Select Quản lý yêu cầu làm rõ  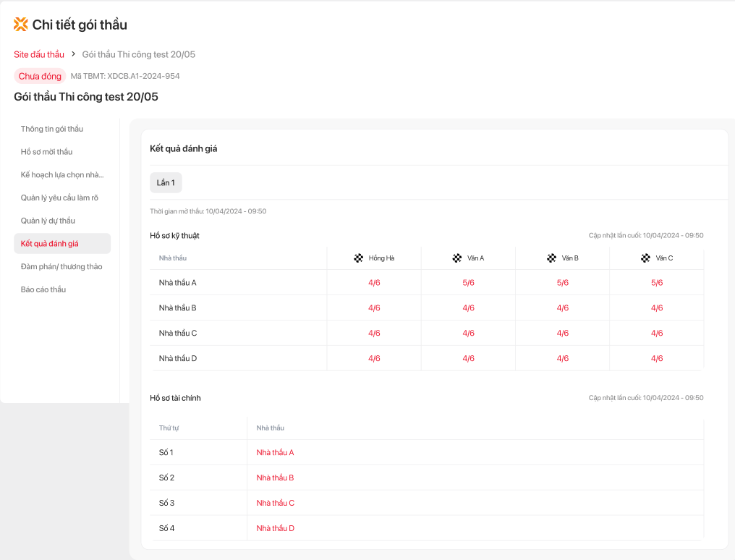pos(59,198)
